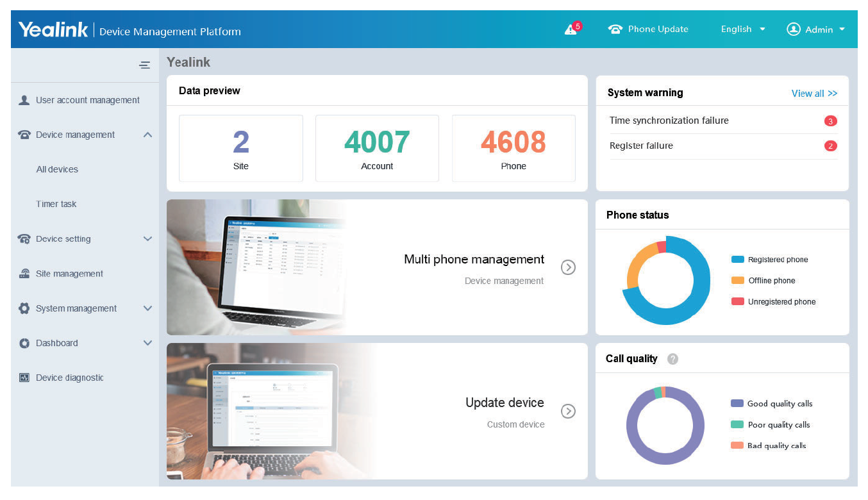Screen dimensions: 868x500
Task: Click the Device diagnostic monitor icon
Action: coord(24,378)
